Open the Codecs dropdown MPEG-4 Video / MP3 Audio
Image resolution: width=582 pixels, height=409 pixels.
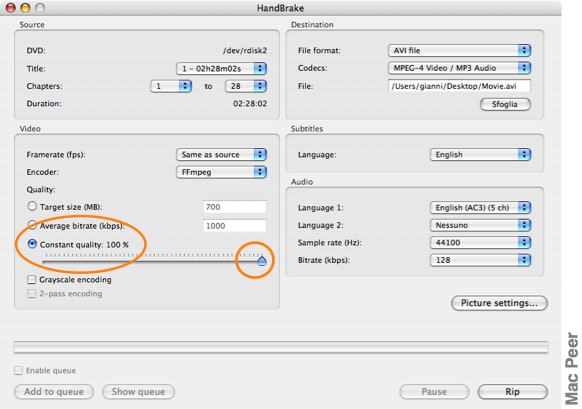coord(460,68)
